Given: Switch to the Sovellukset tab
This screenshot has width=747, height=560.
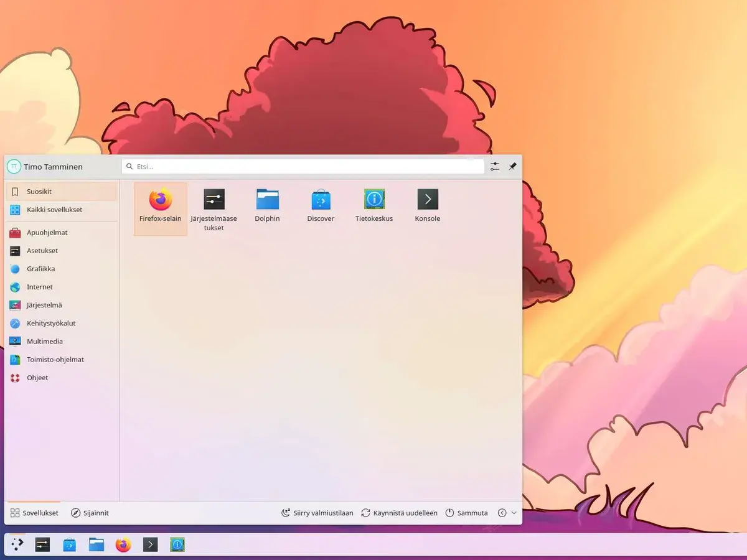Looking at the screenshot, I should click(34, 513).
